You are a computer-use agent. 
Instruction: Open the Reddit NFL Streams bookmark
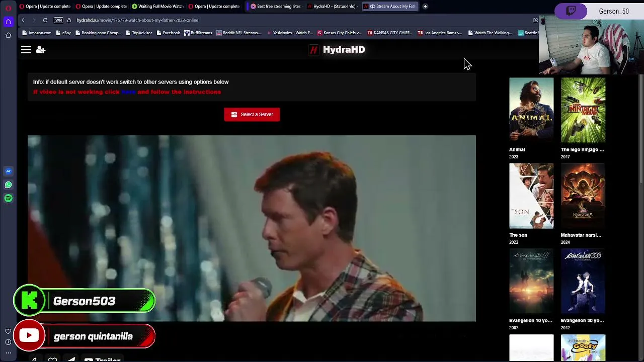238,33
